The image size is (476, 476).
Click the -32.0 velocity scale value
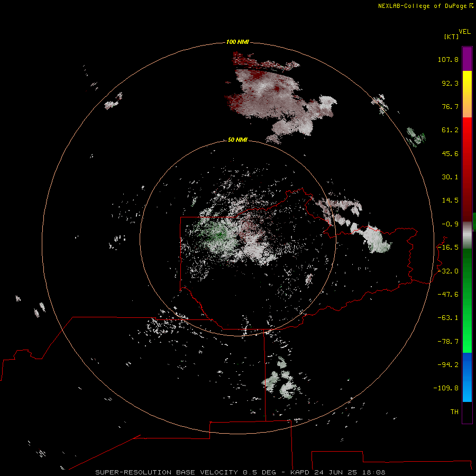tap(448, 271)
